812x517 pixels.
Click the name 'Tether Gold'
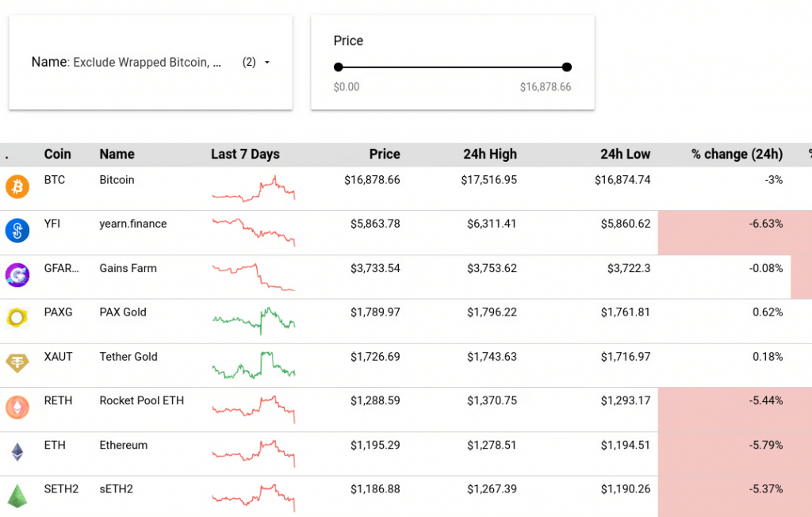tap(128, 357)
